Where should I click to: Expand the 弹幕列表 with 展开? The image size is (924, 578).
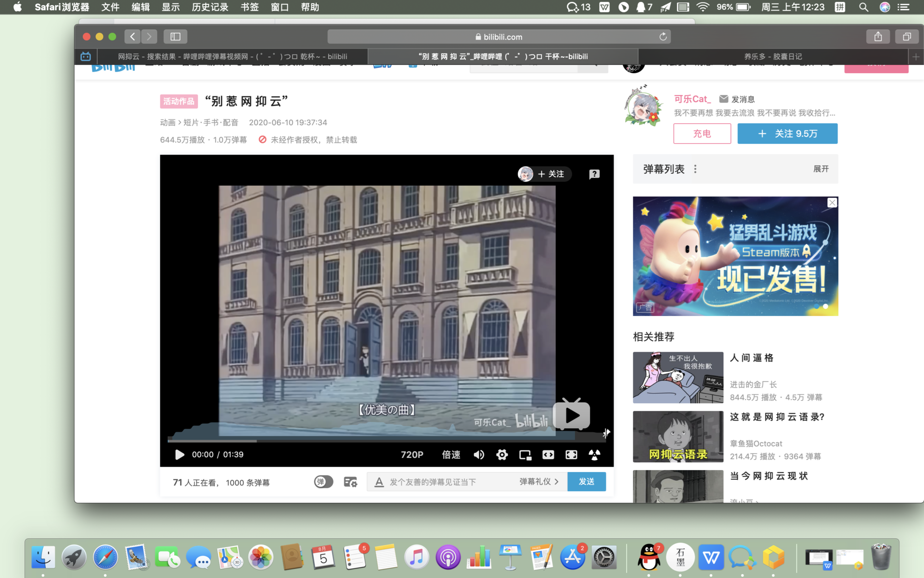click(821, 169)
